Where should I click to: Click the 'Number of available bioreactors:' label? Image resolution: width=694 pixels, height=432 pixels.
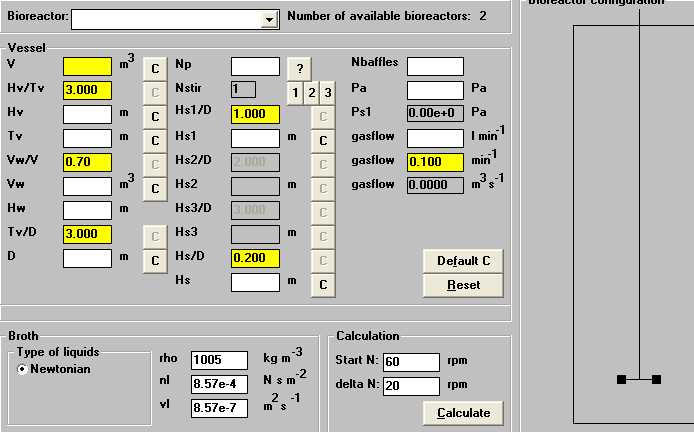[379, 16]
